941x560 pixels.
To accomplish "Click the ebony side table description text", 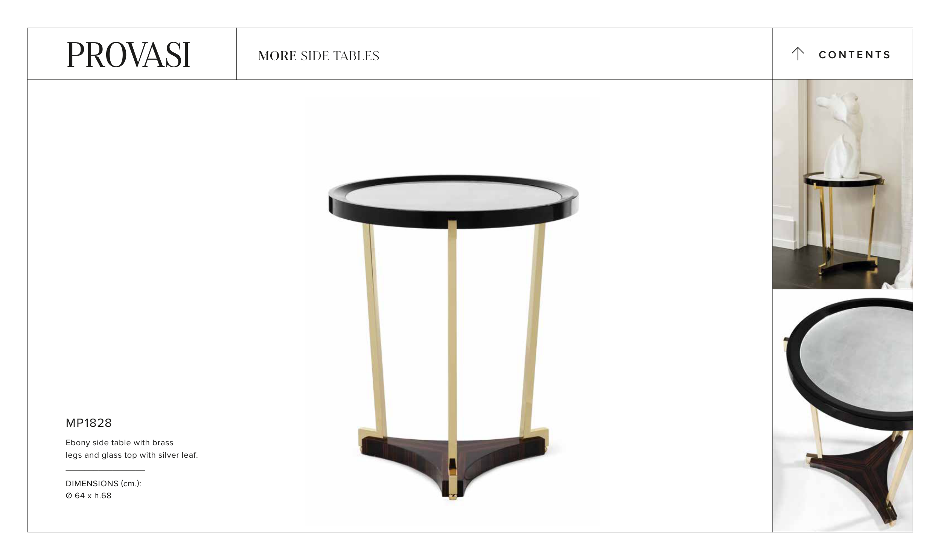I will point(131,449).
